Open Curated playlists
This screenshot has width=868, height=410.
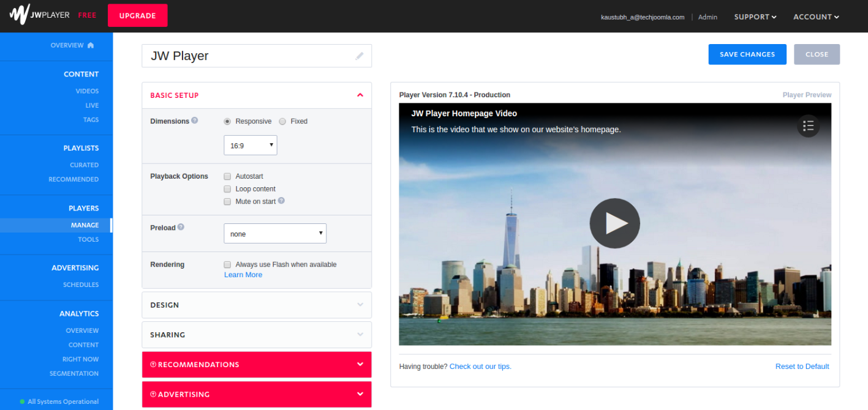pyautogui.click(x=84, y=165)
